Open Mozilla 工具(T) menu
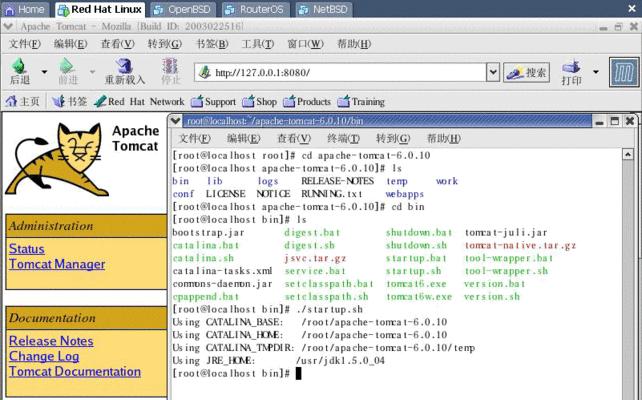 pos(258,43)
